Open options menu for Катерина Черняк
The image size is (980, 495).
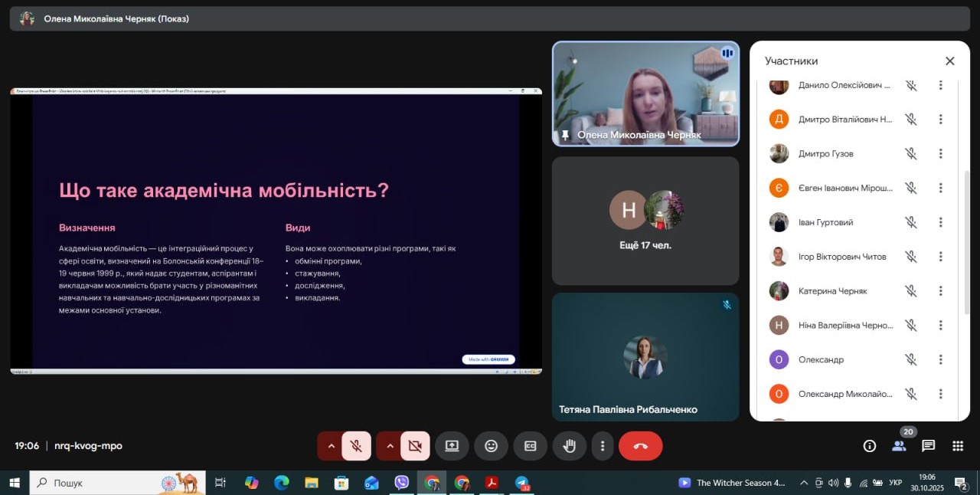[x=941, y=291]
